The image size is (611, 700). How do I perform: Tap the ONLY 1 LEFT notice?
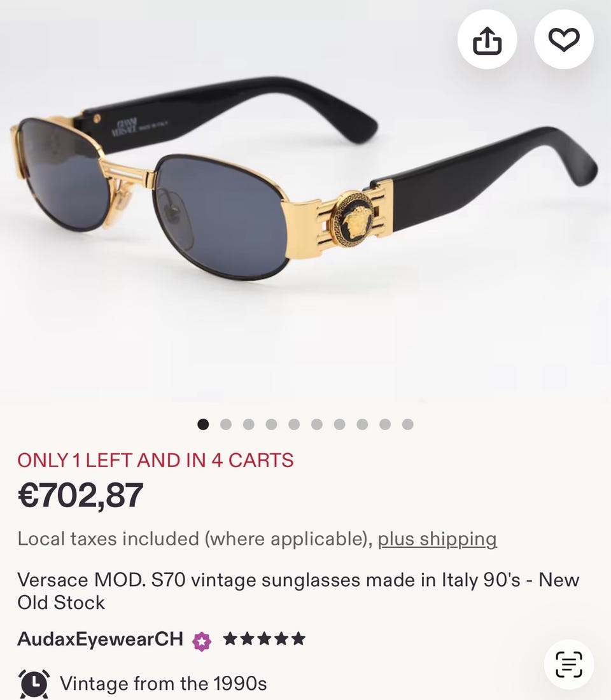pyautogui.click(x=155, y=460)
